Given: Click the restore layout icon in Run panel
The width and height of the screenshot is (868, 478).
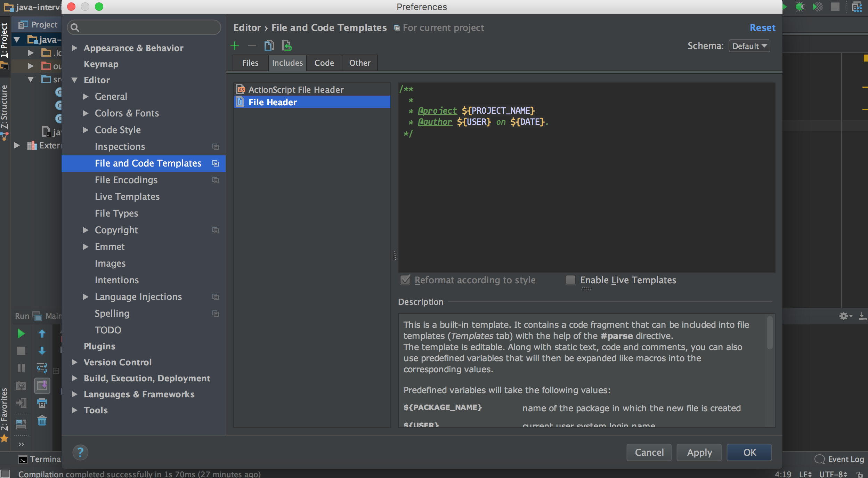Looking at the screenshot, I should tap(21, 424).
